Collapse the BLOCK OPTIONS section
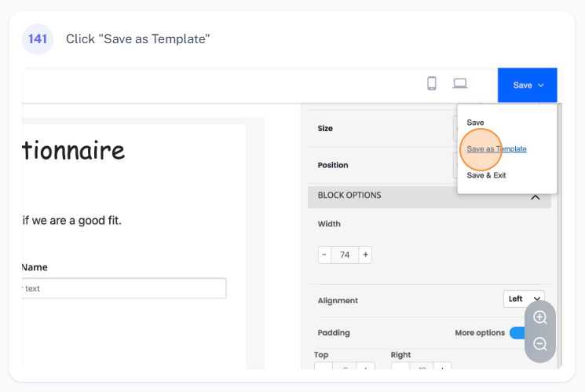Viewport: 585px width, 392px height. click(x=535, y=196)
